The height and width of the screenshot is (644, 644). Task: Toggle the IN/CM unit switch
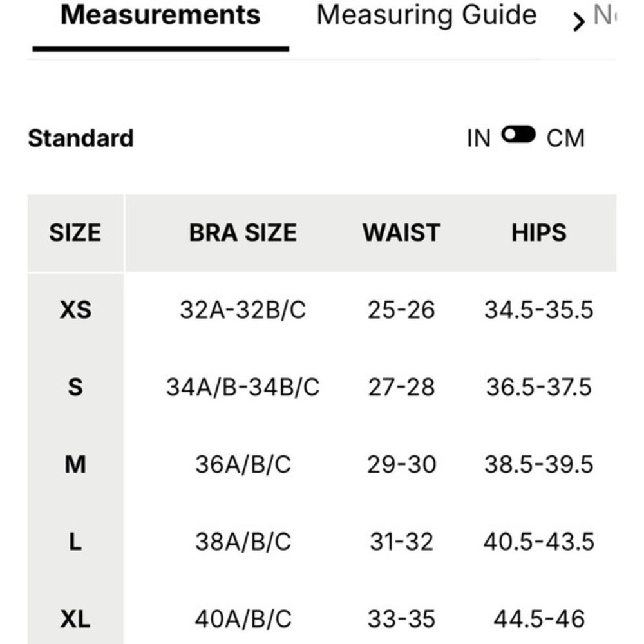click(x=518, y=135)
